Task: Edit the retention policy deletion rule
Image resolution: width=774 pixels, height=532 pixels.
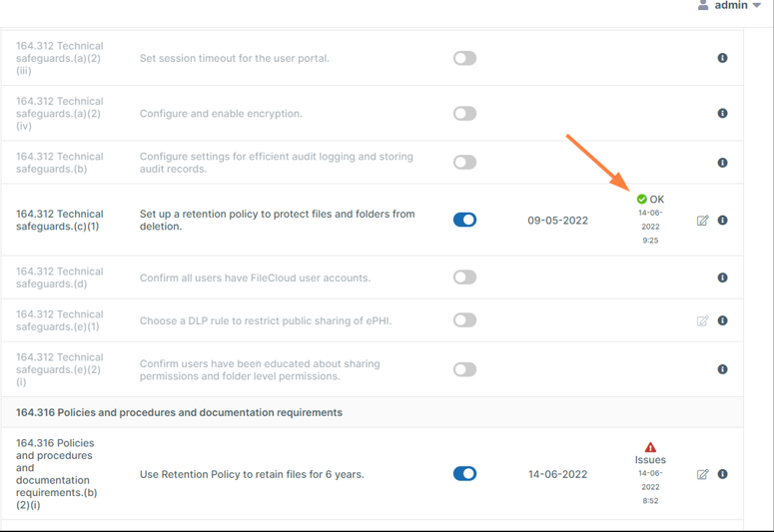Action: click(702, 221)
